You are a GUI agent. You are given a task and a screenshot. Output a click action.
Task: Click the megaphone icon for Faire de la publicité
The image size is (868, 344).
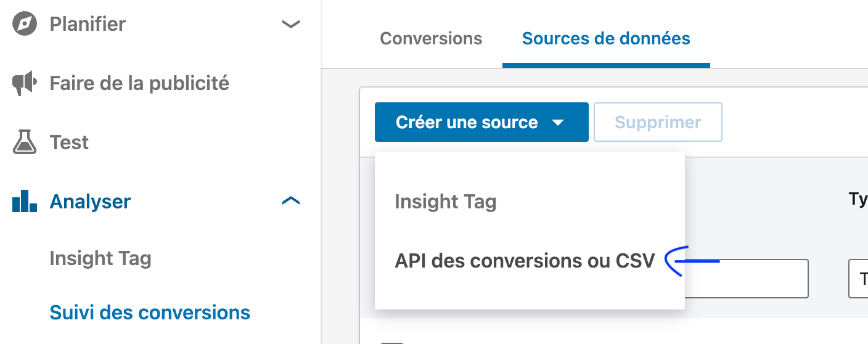click(x=25, y=83)
